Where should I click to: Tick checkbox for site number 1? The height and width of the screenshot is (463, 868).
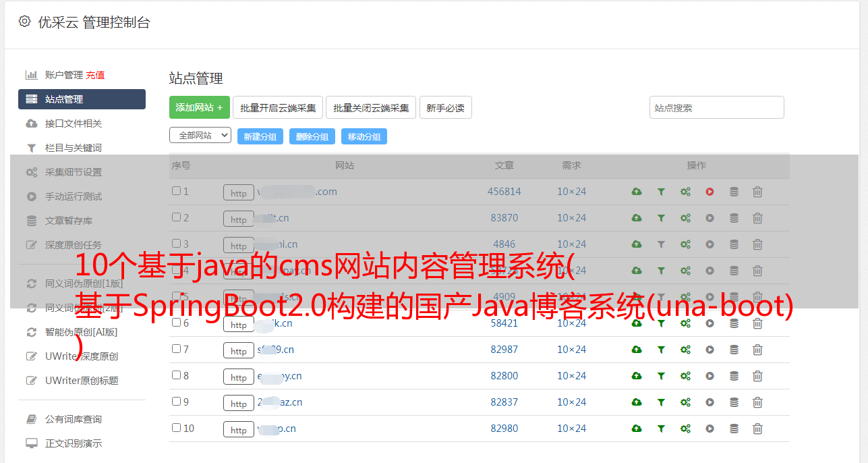176,191
